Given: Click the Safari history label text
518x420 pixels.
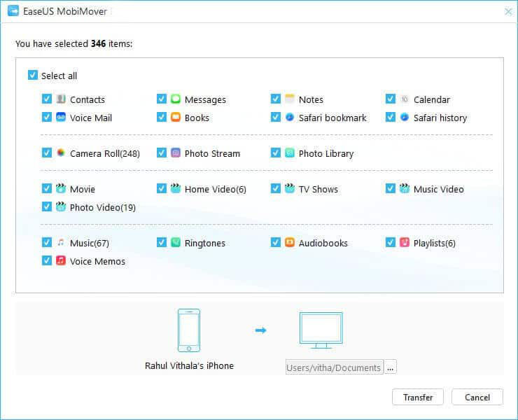Looking at the screenshot, I should (x=440, y=118).
